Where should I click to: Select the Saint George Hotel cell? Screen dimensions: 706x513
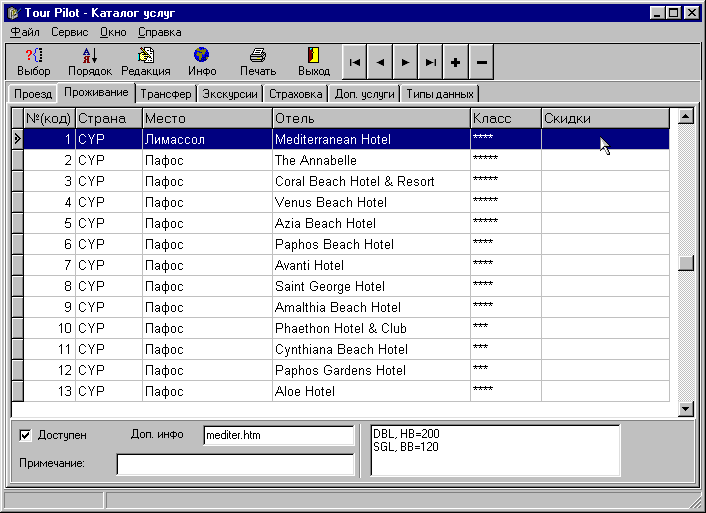click(371, 286)
